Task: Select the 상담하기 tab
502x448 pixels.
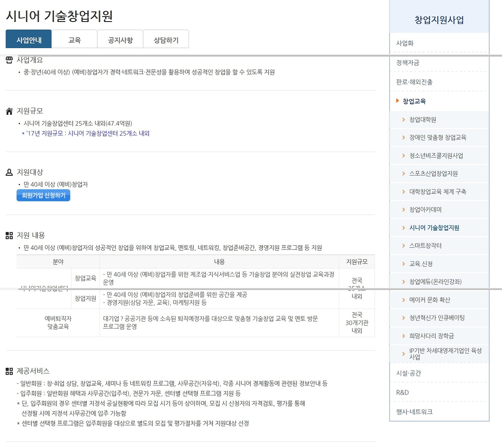Action: (166, 39)
